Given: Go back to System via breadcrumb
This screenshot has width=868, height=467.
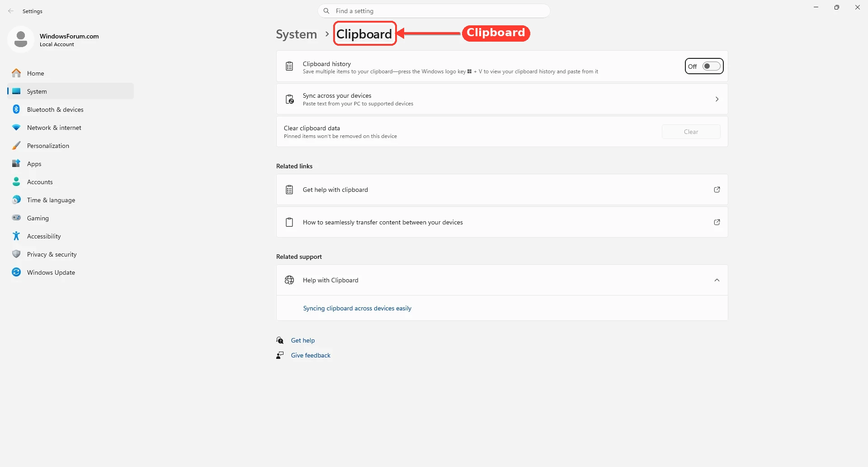Looking at the screenshot, I should [x=297, y=34].
